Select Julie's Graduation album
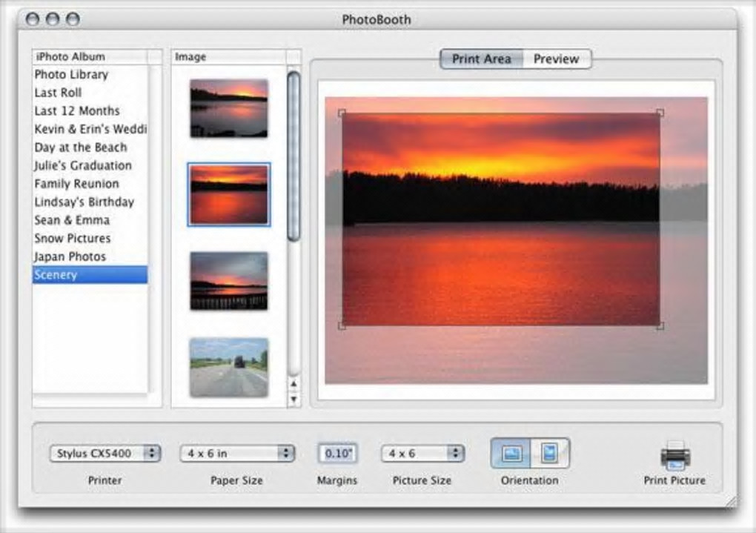This screenshot has height=533, width=756. (x=90, y=165)
